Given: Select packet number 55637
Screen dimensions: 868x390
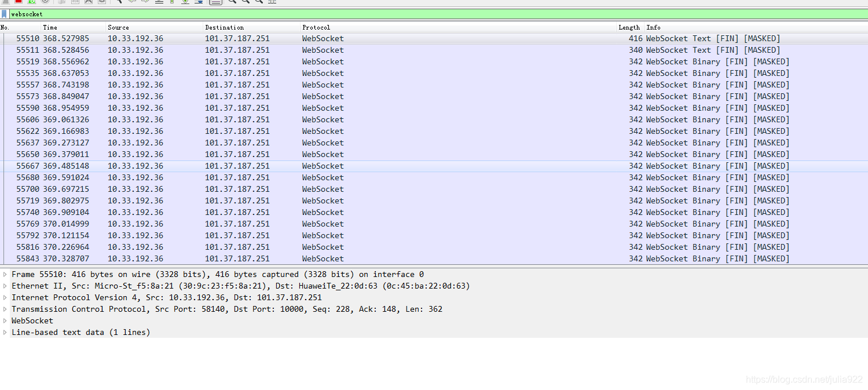Looking at the screenshot, I should coord(434,143).
